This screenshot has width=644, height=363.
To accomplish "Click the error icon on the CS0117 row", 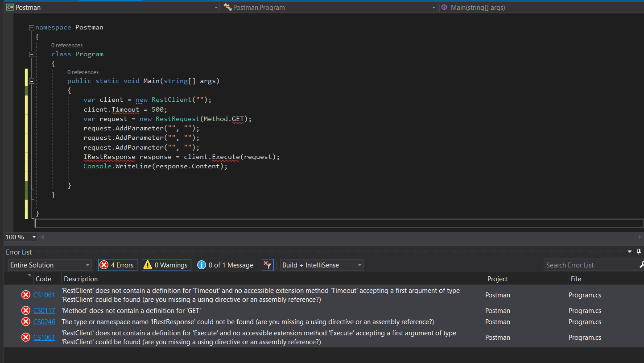I will click(26, 311).
